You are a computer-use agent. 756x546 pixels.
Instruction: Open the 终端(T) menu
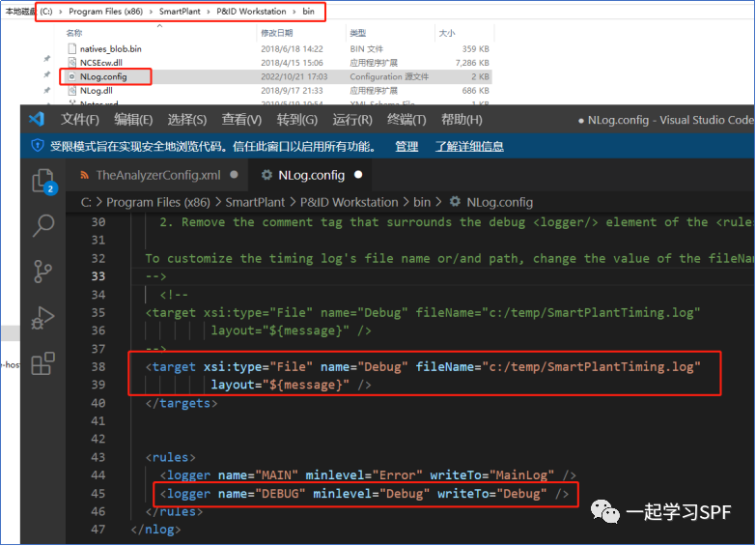coord(406,119)
